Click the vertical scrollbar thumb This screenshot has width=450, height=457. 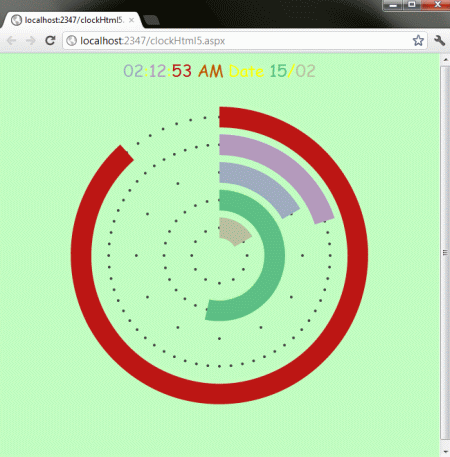445,253
